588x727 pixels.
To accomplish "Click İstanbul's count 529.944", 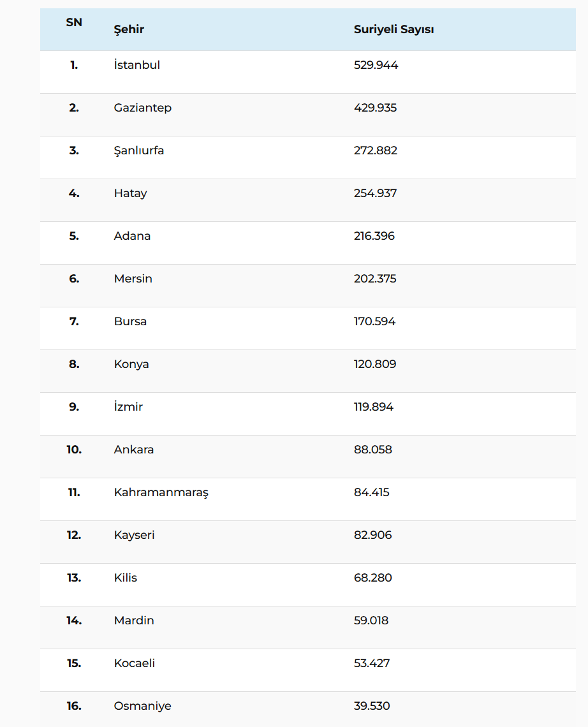I will tap(376, 65).
